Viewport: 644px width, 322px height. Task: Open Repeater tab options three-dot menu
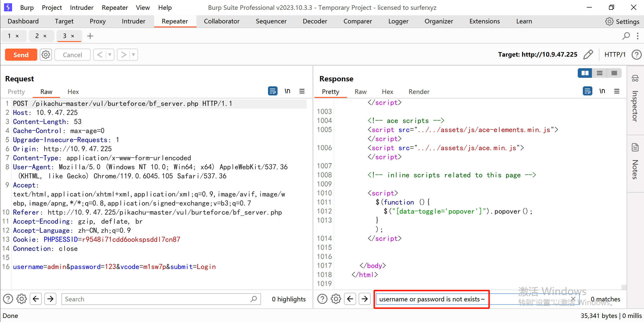click(638, 36)
